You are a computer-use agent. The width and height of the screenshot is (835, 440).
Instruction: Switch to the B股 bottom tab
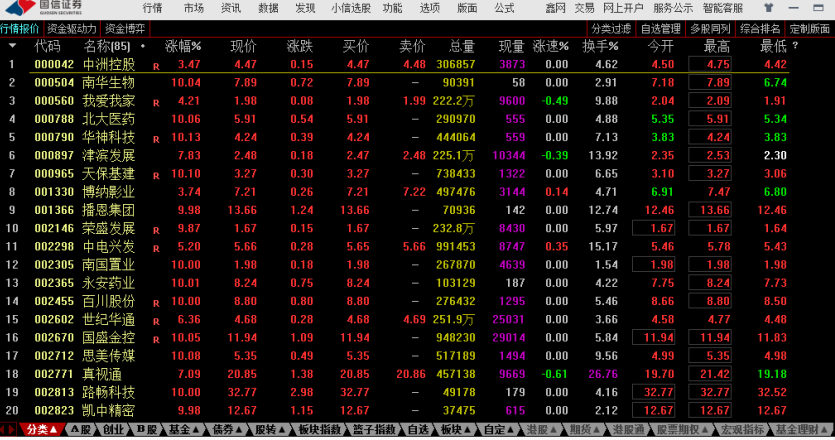146,429
